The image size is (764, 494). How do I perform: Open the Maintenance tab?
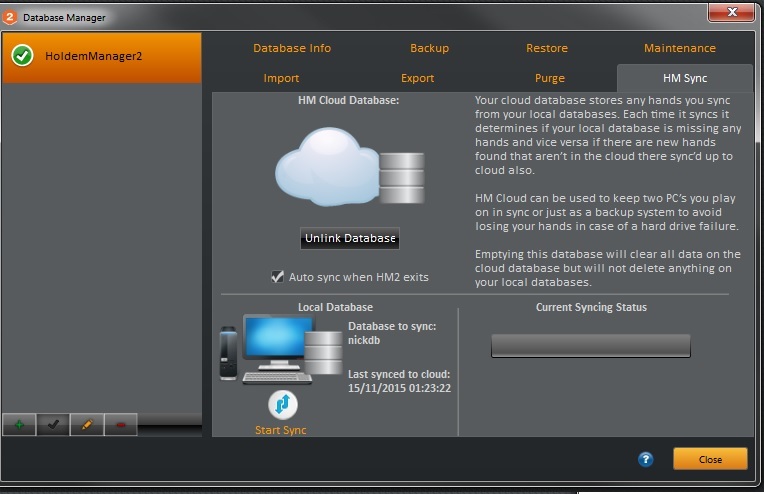[680, 48]
